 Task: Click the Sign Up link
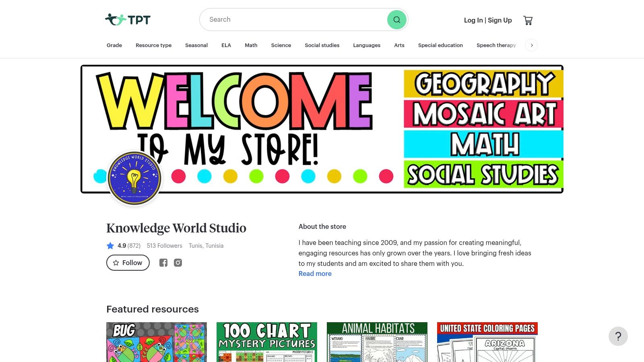click(500, 20)
